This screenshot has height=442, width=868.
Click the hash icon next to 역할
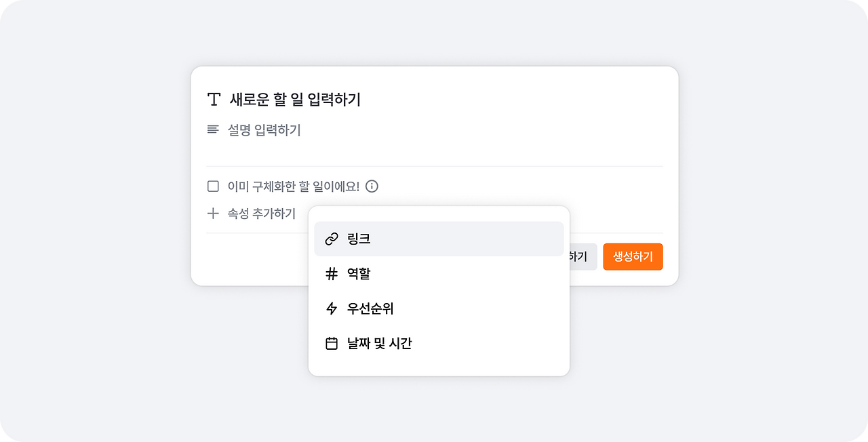tap(332, 274)
